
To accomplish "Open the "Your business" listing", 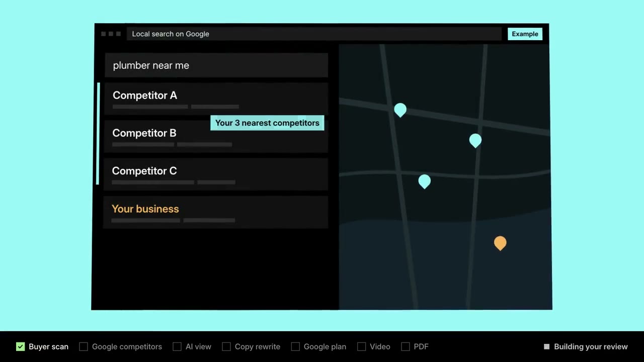I will click(215, 212).
